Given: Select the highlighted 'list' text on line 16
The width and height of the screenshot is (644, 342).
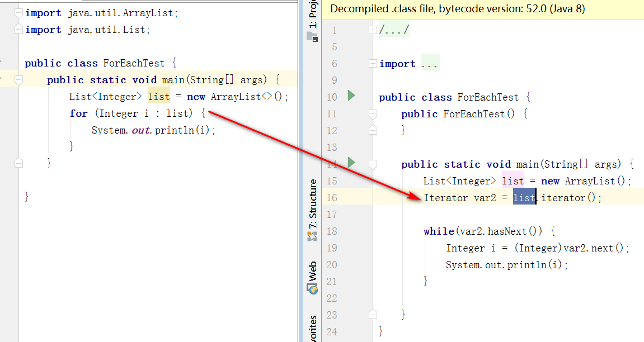Looking at the screenshot, I should pos(524,197).
